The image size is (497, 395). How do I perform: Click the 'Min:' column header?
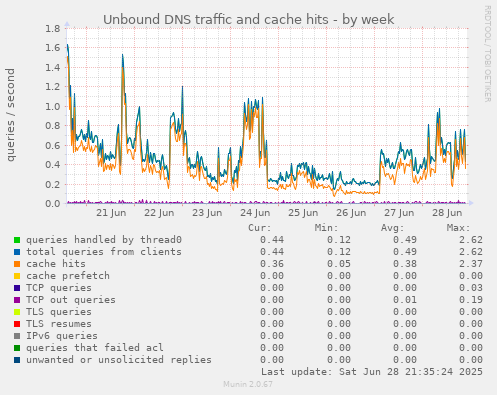[x=327, y=228]
